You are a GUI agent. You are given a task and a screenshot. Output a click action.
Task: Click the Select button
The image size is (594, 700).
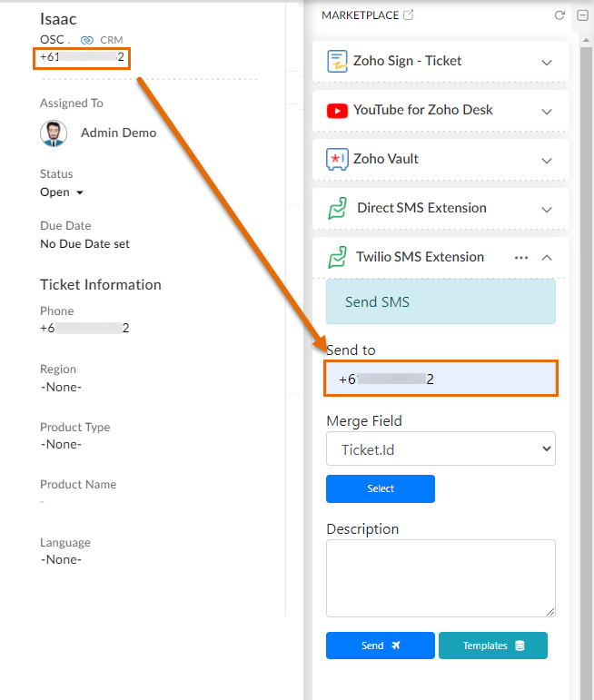(381, 488)
